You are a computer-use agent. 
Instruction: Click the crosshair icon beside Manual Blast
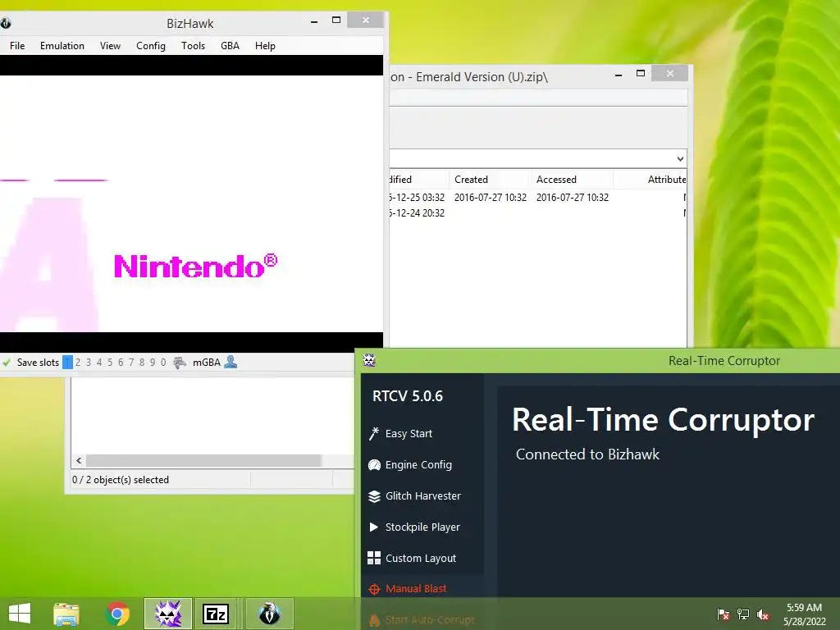[x=374, y=589]
